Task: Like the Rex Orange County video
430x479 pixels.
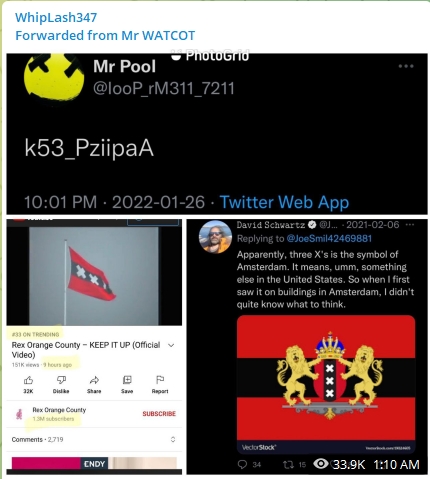Action: click(28, 380)
